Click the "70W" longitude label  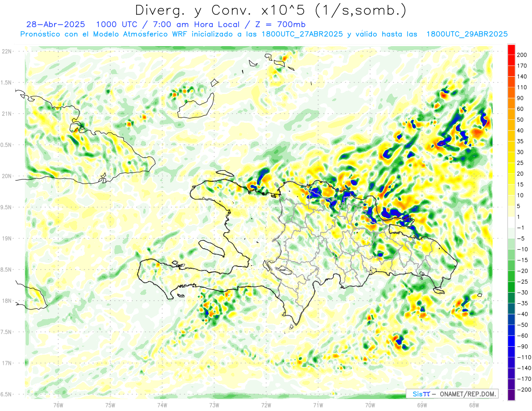pos(370,404)
